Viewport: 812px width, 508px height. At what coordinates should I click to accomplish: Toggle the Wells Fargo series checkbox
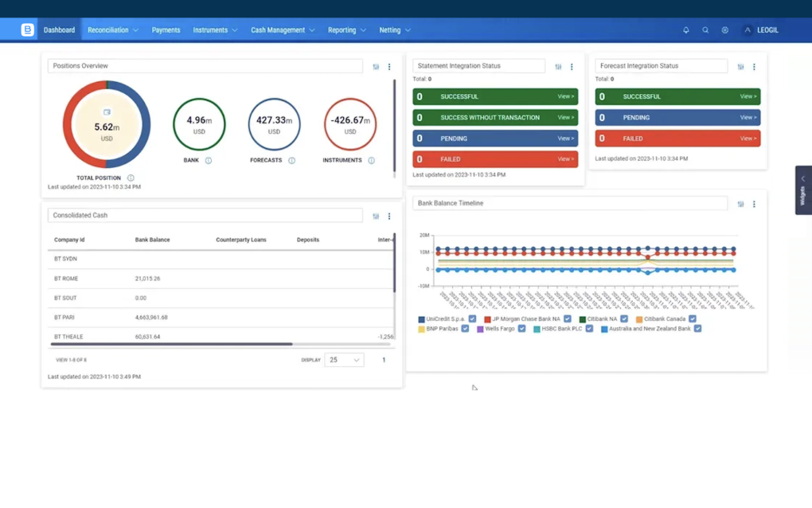click(x=522, y=329)
